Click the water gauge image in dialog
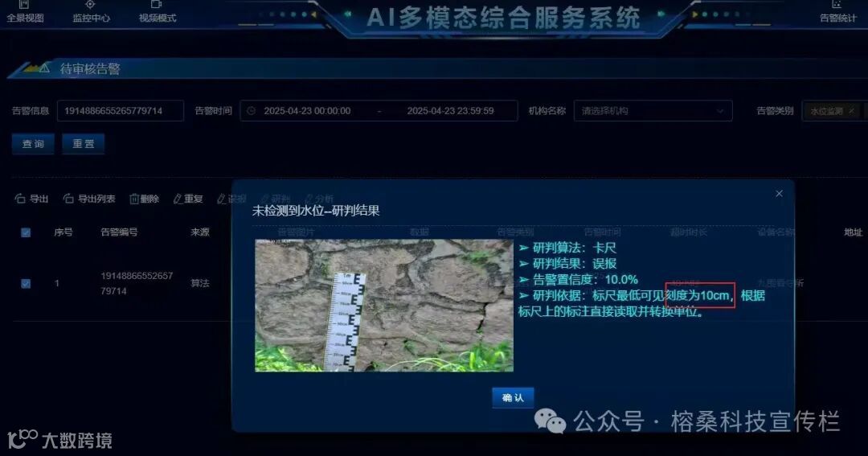 tap(383, 306)
